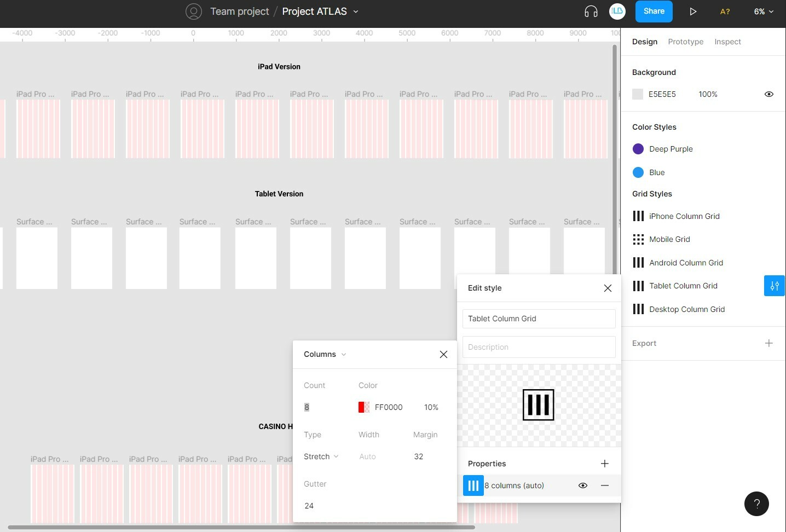Click the background opacity 100% field

point(708,94)
